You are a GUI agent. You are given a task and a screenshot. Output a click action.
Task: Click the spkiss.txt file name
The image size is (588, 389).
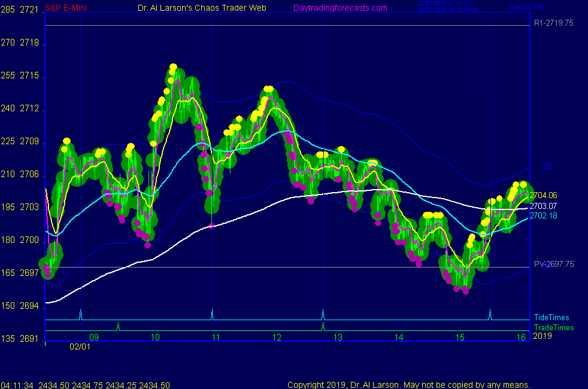pos(526,7)
